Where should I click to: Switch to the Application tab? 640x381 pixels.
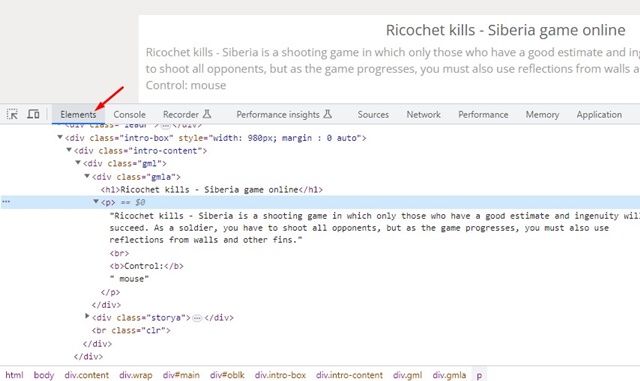pyautogui.click(x=599, y=114)
